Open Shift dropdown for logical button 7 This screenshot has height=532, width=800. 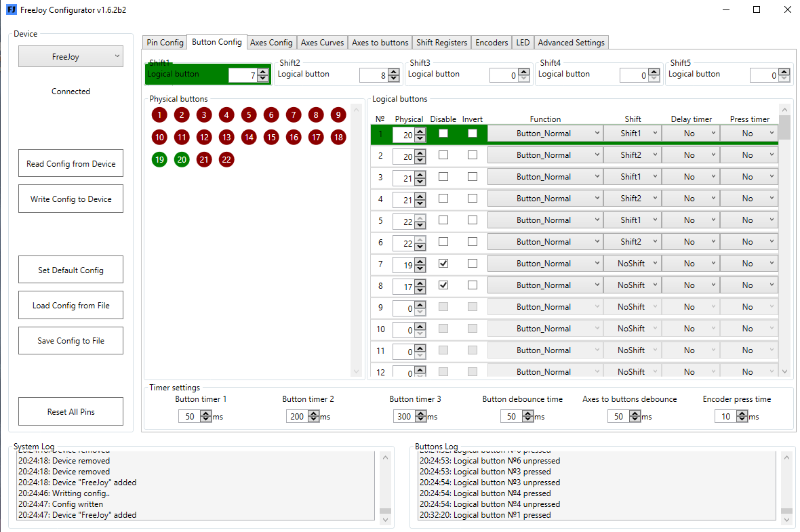(633, 264)
